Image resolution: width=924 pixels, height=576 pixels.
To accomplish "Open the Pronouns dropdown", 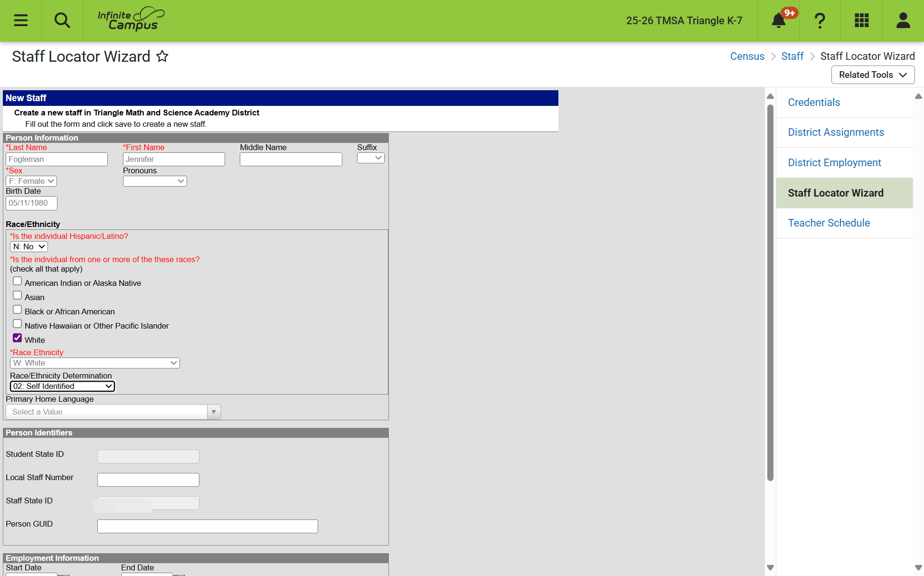I will [155, 181].
